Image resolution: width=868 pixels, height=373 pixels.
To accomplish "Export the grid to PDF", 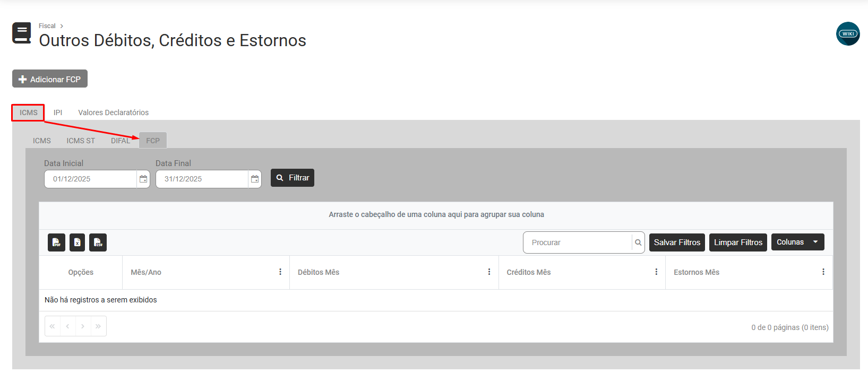I will (x=56, y=242).
